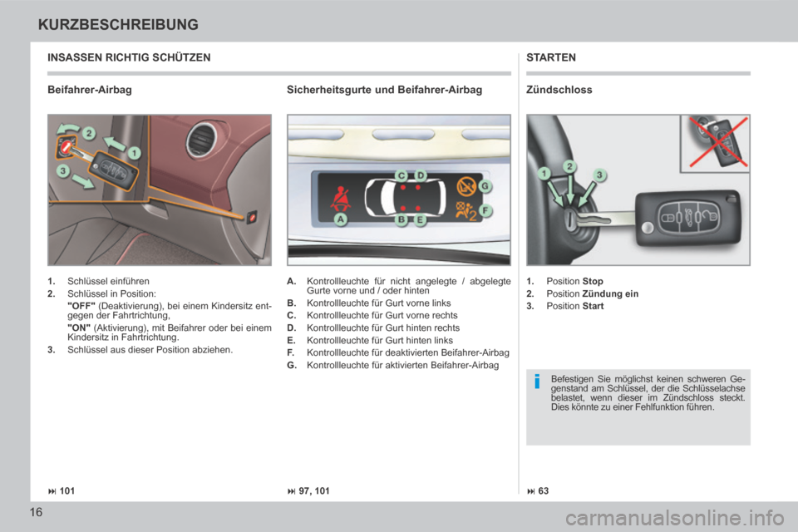Image resolution: width=798 pixels, height=532 pixels.
Task: Click the ignition lock illustration
Action: (x=638, y=190)
